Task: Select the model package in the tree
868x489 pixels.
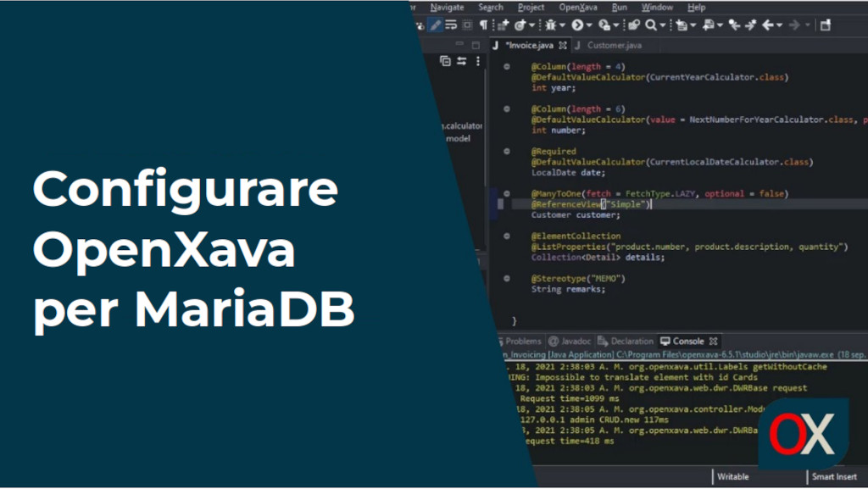Action: (x=459, y=138)
